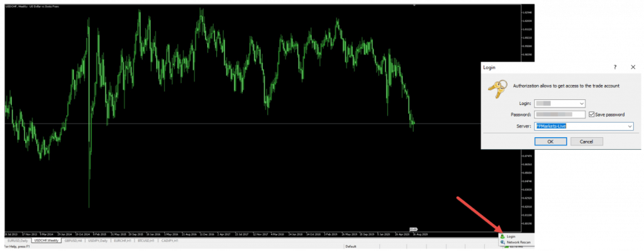Toggle the Save password checkbox

click(x=592, y=114)
